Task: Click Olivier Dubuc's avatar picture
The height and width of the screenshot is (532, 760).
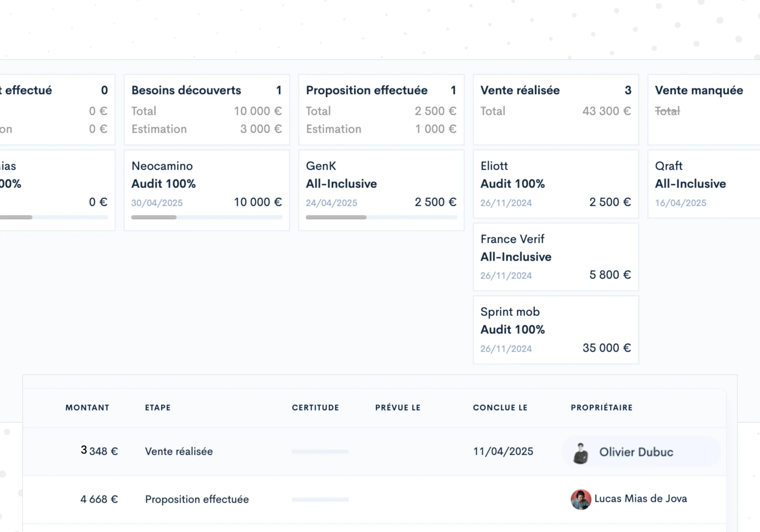Action: coord(580,453)
